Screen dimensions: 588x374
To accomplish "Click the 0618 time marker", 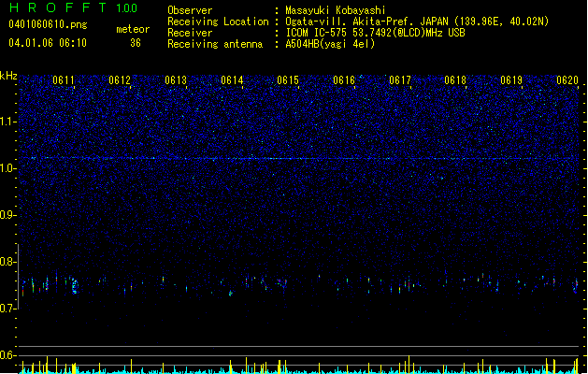I will tap(455, 80).
